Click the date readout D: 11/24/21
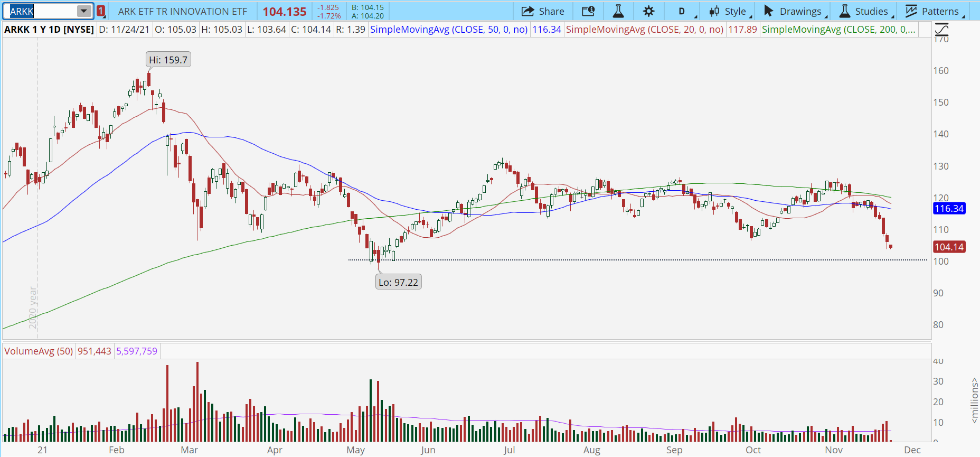The width and height of the screenshot is (980, 457). pyautogui.click(x=124, y=30)
